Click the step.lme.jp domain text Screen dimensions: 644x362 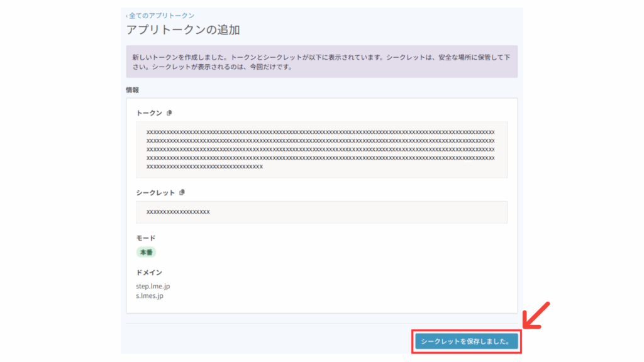click(x=153, y=286)
